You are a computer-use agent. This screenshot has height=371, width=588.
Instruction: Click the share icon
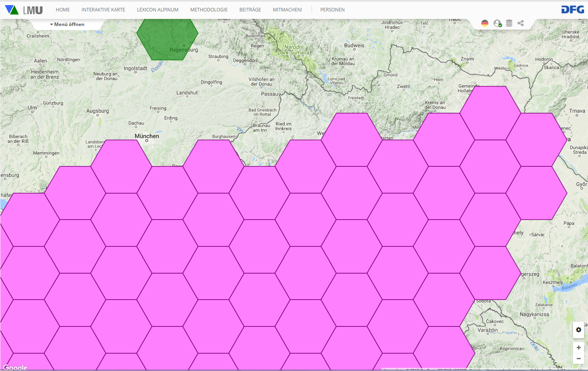(x=521, y=23)
